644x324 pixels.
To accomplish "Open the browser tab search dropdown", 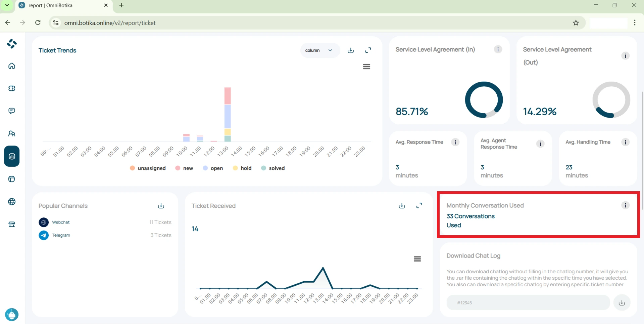I will pos(7,5).
